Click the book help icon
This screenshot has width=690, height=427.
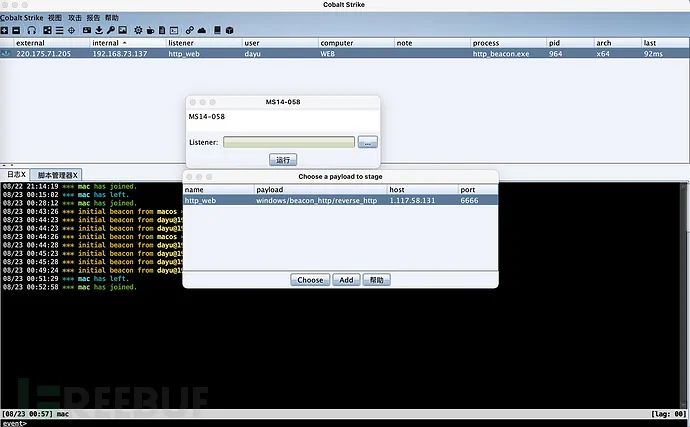(217, 30)
